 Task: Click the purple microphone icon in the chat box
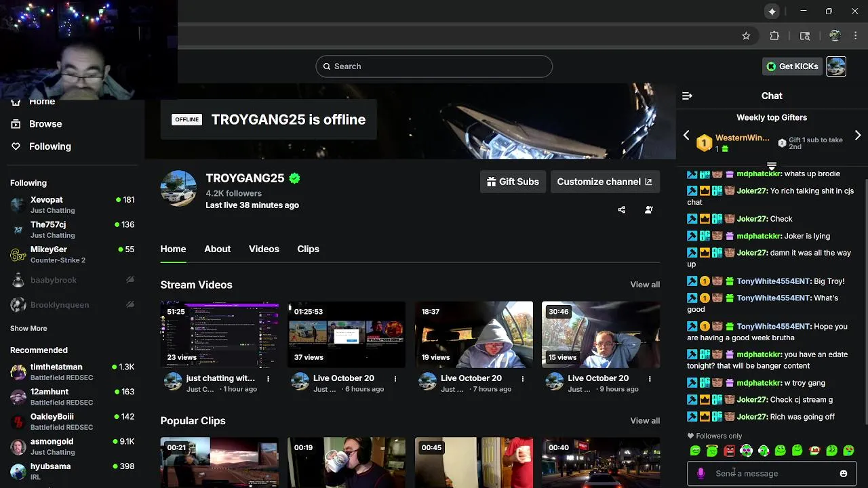coord(701,474)
